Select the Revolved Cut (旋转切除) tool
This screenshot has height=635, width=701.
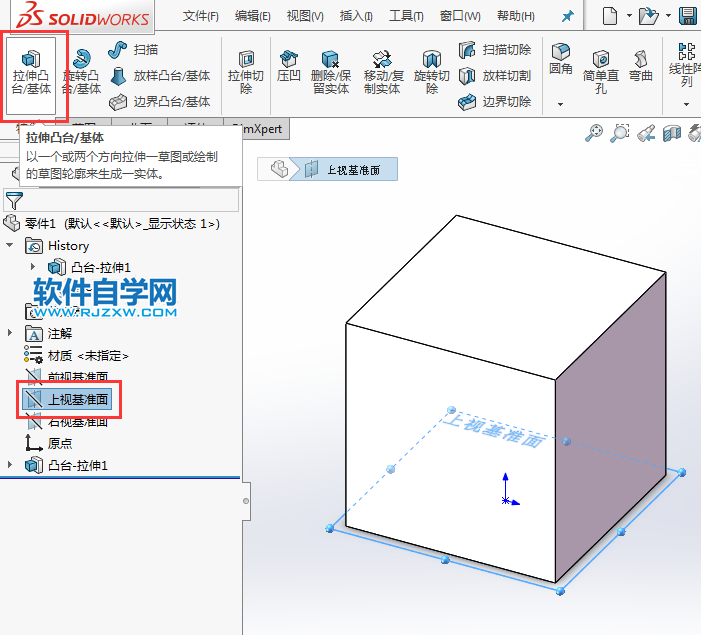tap(431, 72)
